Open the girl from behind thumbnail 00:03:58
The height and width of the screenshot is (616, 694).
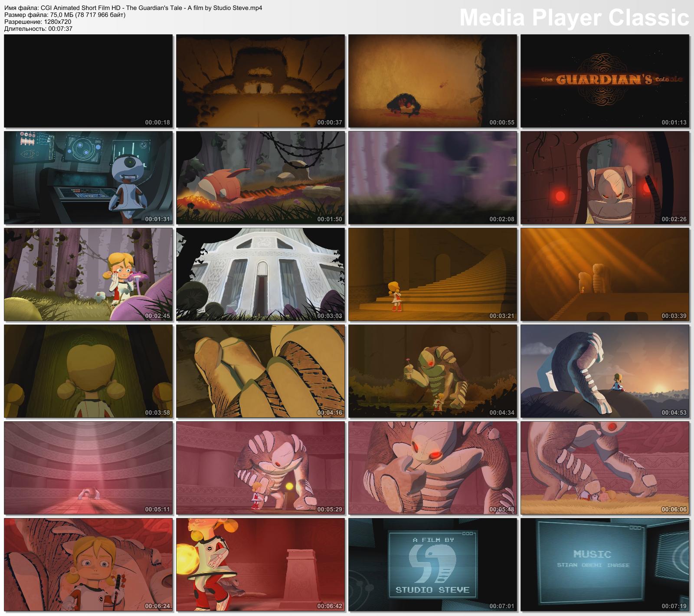coord(88,371)
